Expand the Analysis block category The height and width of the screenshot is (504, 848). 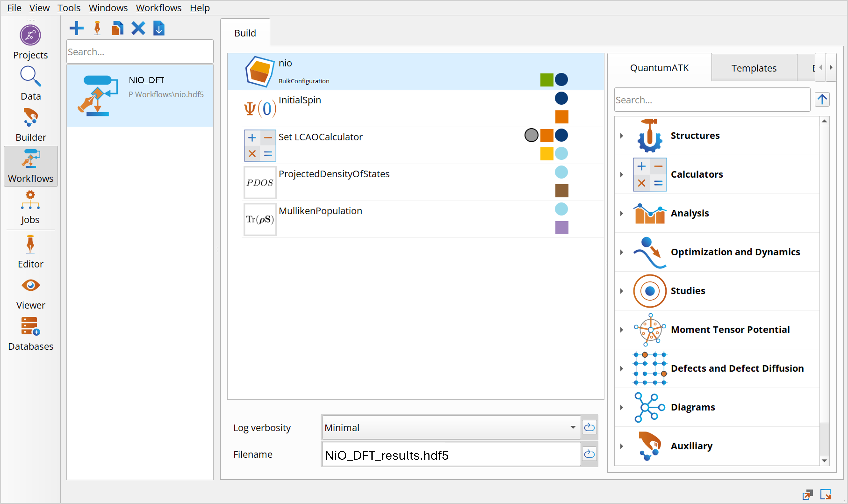point(622,213)
